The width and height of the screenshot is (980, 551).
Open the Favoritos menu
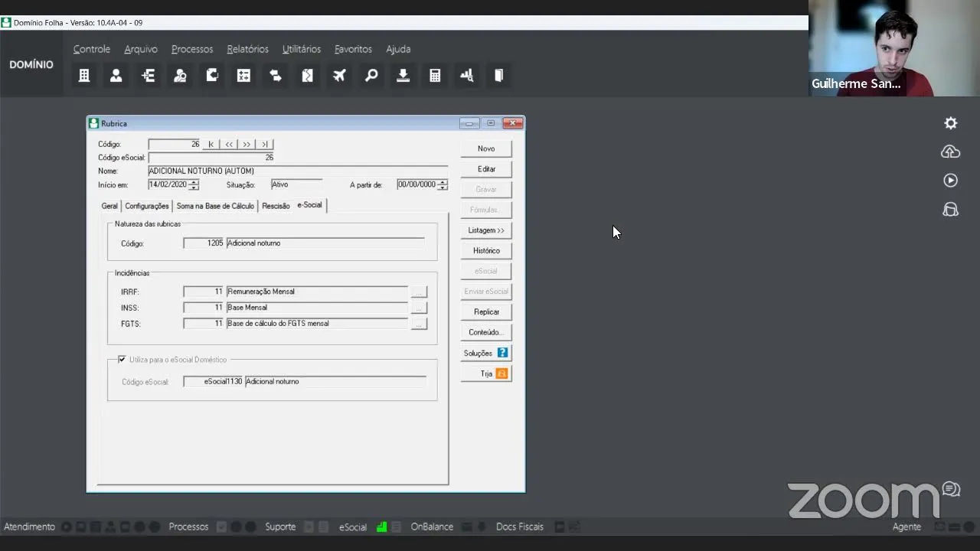tap(353, 49)
